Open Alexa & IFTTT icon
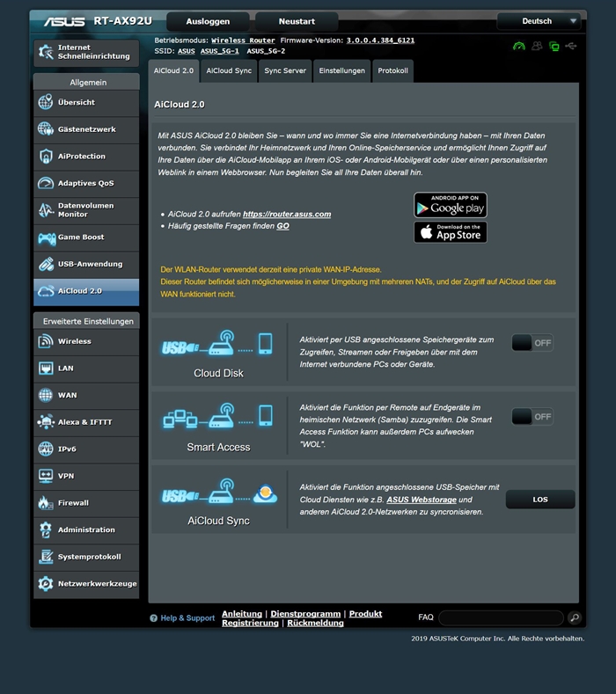The height and width of the screenshot is (694, 616). coord(46,422)
